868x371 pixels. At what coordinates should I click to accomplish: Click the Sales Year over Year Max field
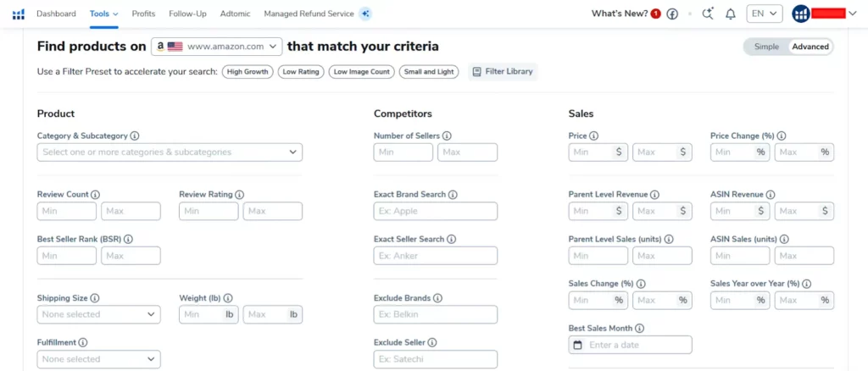tap(804, 300)
